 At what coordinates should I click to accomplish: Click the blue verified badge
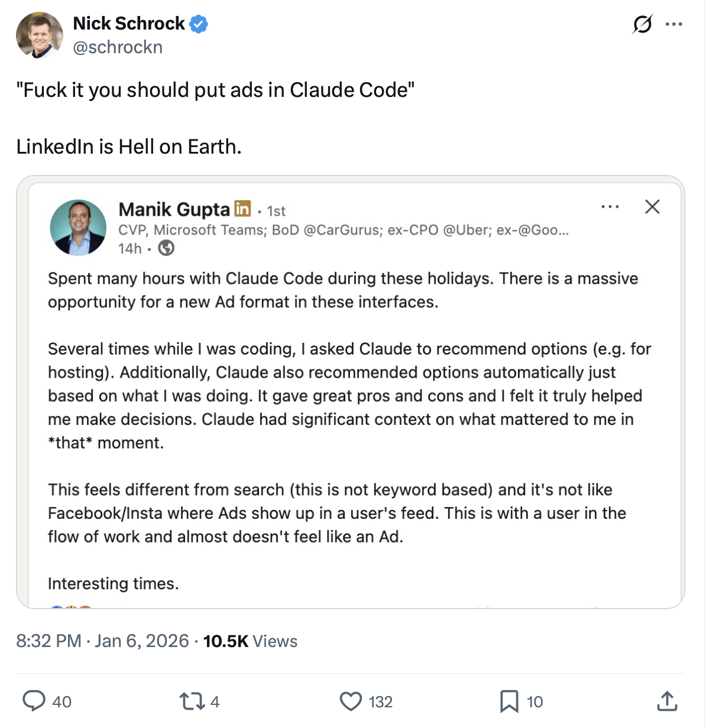(x=199, y=24)
